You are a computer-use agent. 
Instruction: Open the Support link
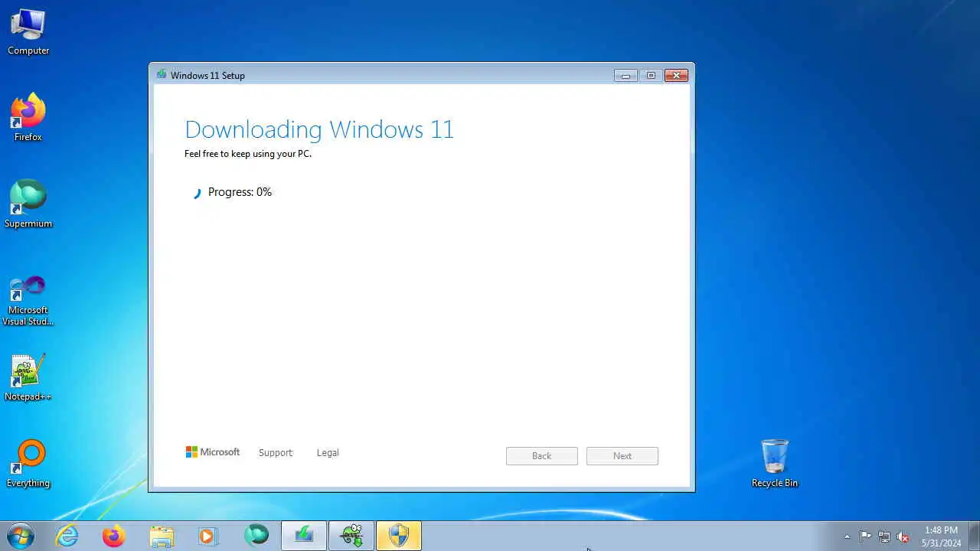click(276, 453)
